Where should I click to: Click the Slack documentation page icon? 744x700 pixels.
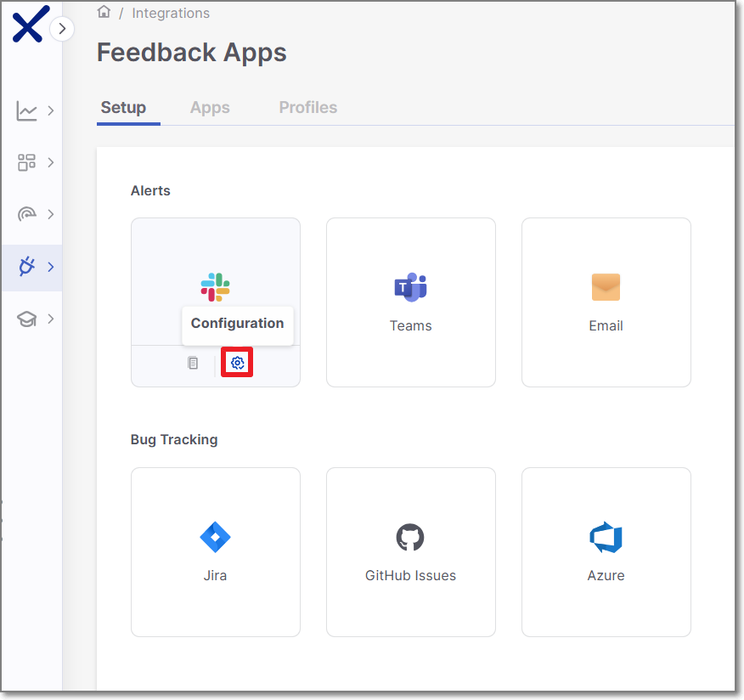click(193, 363)
